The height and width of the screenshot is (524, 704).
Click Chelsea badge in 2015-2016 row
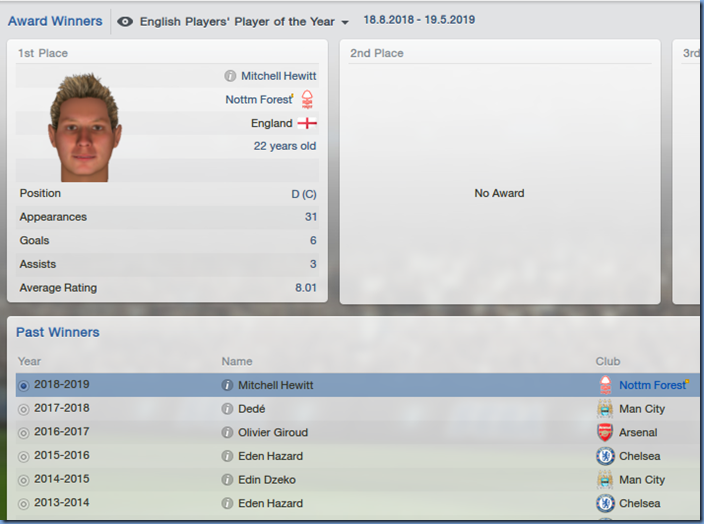[x=605, y=456]
